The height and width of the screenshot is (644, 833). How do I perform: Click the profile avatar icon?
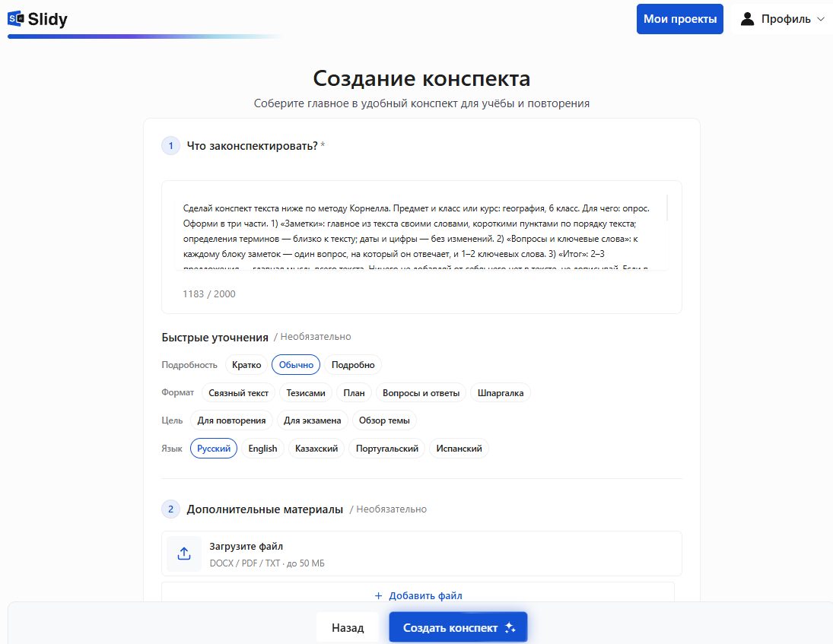pyautogui.click(x=747, y=19)
